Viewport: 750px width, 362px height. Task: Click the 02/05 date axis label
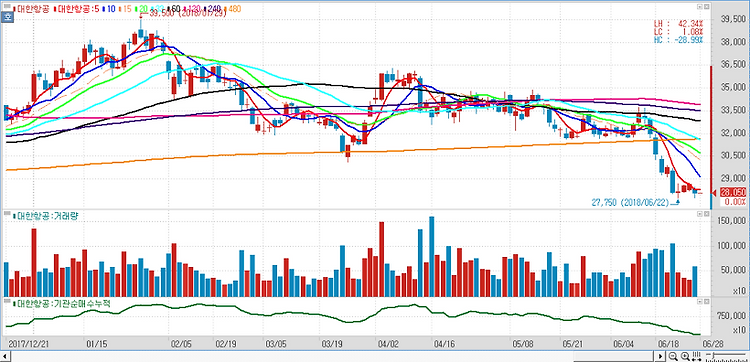[x=182, y=344]
